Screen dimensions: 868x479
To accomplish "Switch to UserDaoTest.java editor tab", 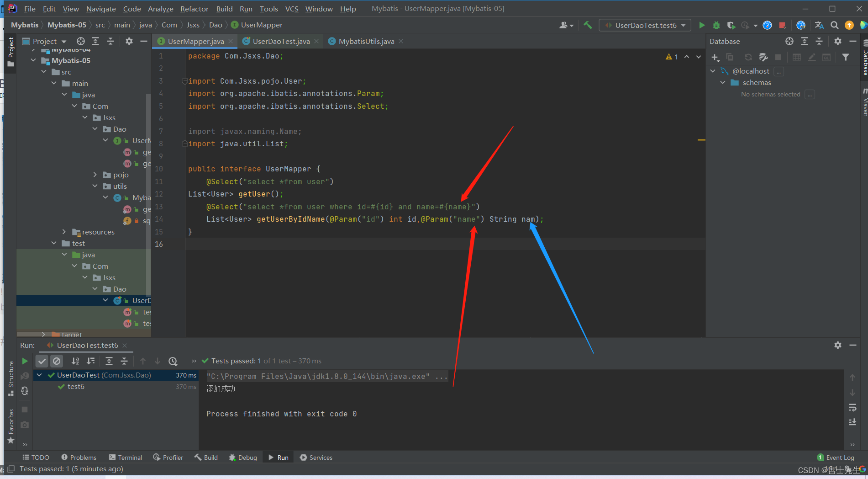I will [x=281, y=41].
